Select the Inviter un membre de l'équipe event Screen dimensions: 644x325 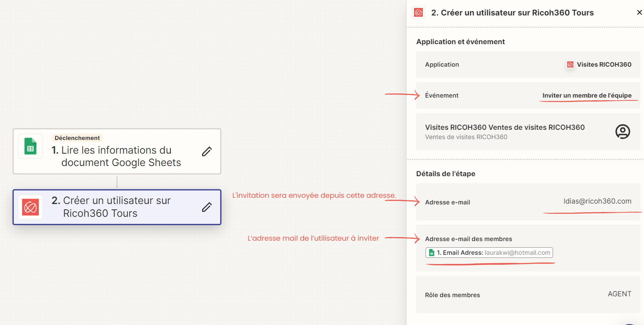pyautogui.click(x=587, y=95)
